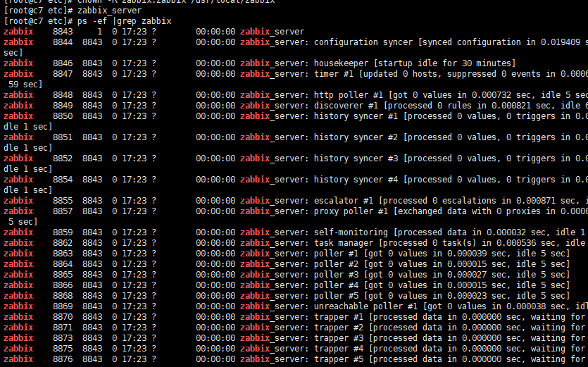This screenshot has width=588, height=367.
Task: Click the 'http poller #1' text
Action: click(x=349, y=95)
